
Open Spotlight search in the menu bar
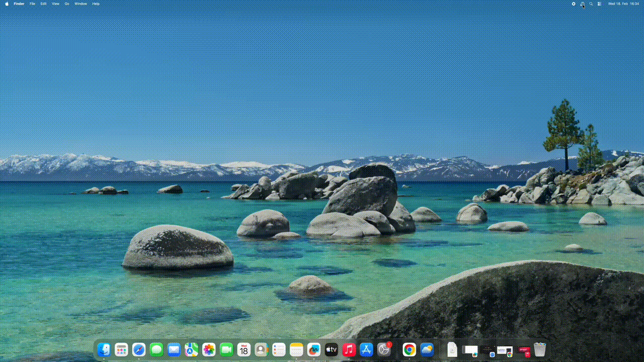click(591, 4)
